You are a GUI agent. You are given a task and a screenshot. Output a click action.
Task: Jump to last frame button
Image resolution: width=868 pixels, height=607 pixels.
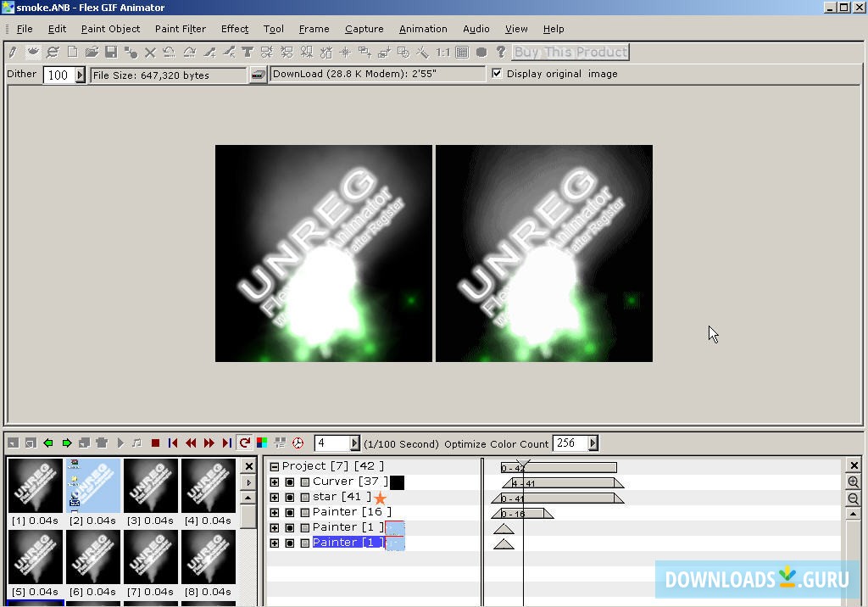coord(226,443)
